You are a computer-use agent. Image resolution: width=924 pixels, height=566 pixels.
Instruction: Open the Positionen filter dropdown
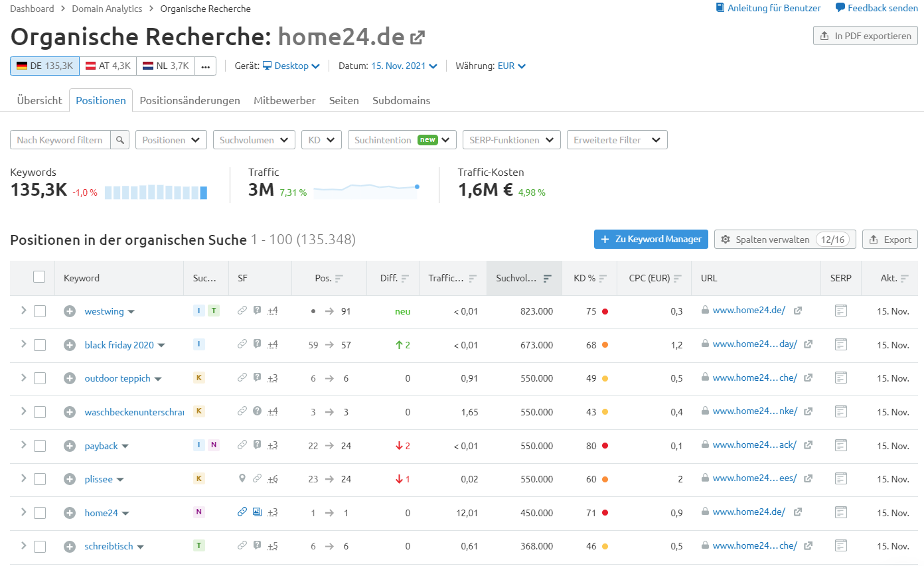click(x=171, y=140)
